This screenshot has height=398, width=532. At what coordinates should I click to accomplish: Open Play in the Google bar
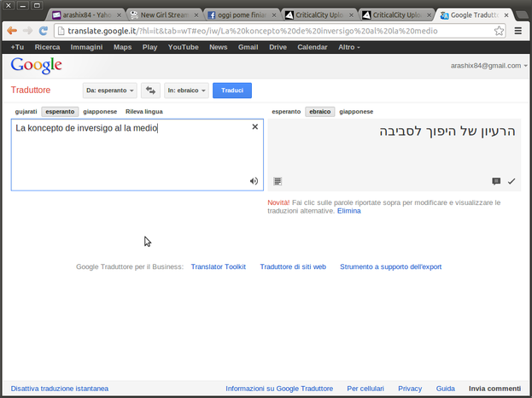point(149,47)
